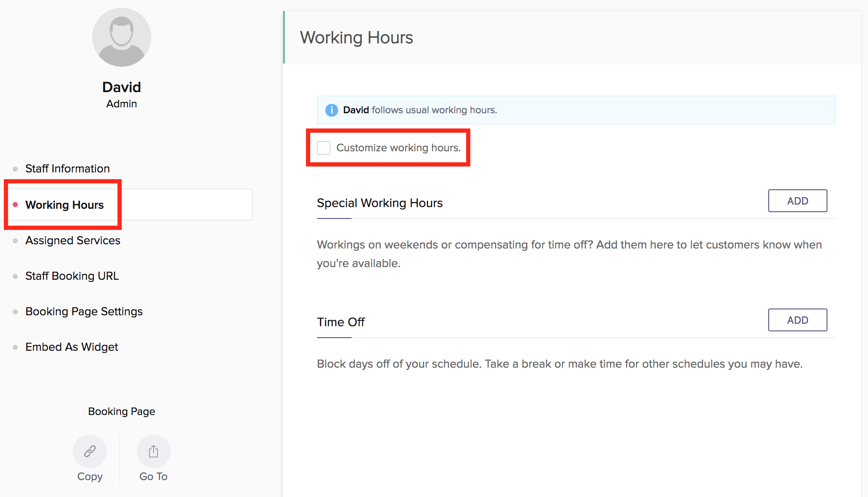Go to Staff Booking URL section
This screenshot has height=497, width=868.
click(72, 276)
